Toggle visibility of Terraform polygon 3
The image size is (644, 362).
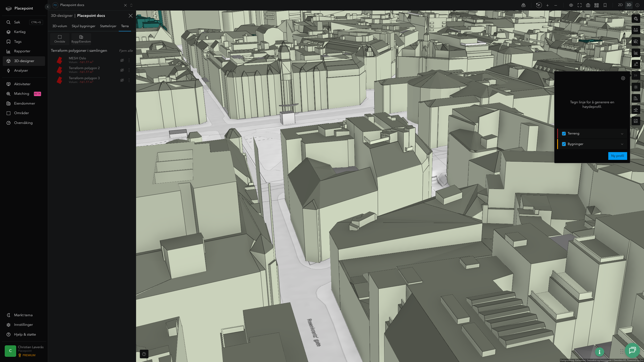(122, 80)
